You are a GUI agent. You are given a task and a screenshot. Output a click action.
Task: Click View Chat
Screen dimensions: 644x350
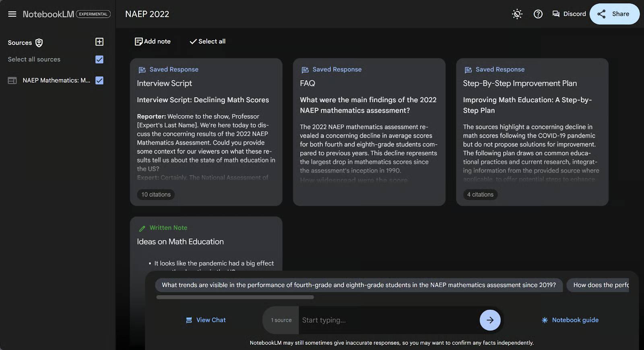pos(206,320)
